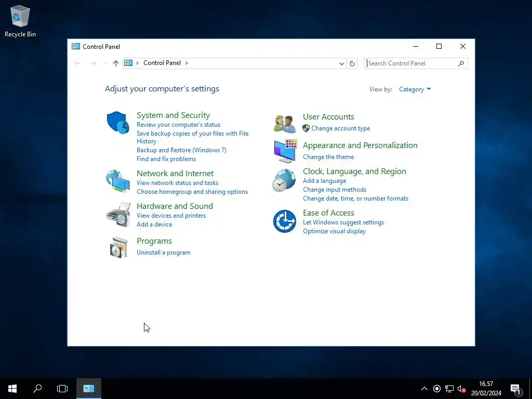The image size is (532, 399).
Task: Click the volume muted tray icon
Action: [x=461, y=389]
